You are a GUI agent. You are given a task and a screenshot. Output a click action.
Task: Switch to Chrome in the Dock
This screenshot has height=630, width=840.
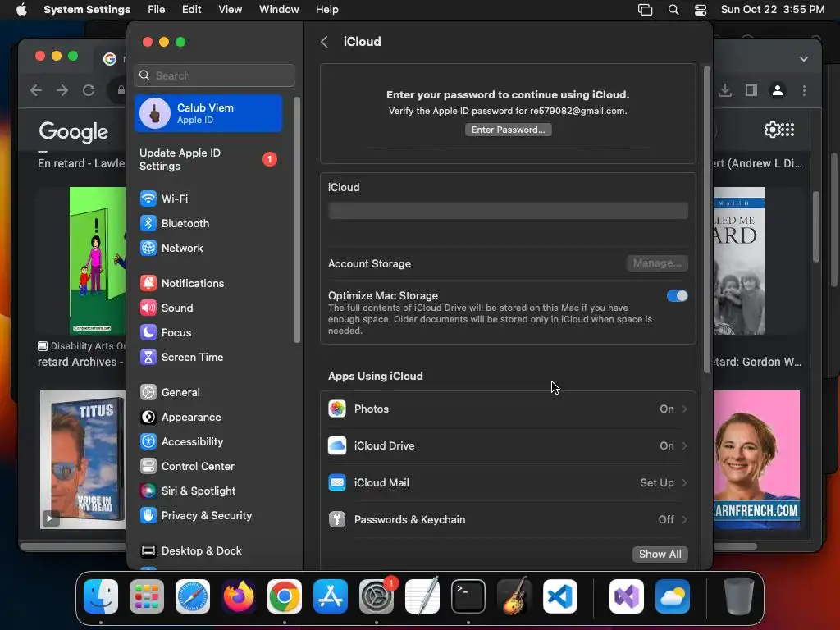click(x=285, y=596)
